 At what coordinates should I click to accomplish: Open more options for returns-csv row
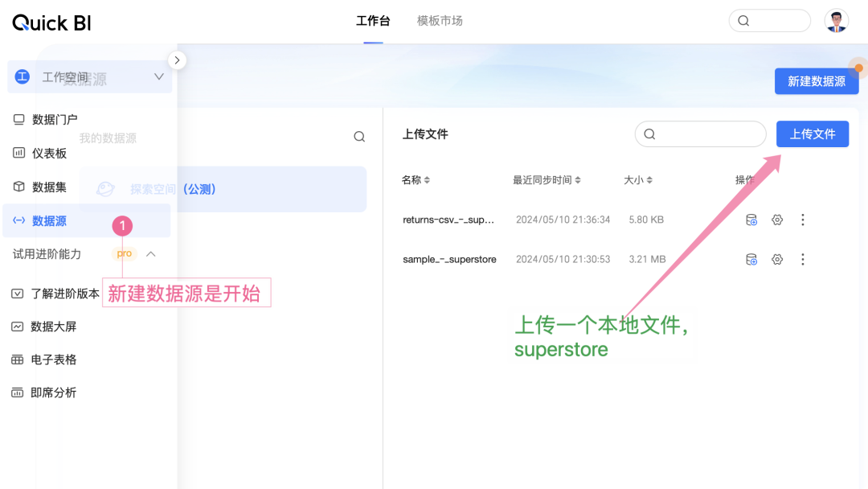[x=802, y=220]
